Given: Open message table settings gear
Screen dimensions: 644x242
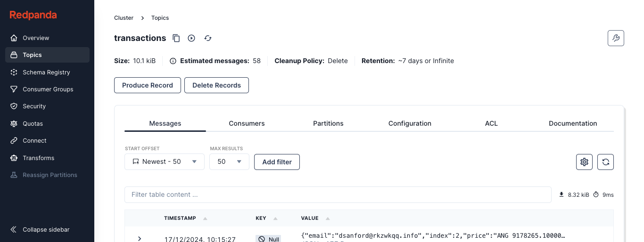Looking at the screenshot, I should (x=584, y=162).
